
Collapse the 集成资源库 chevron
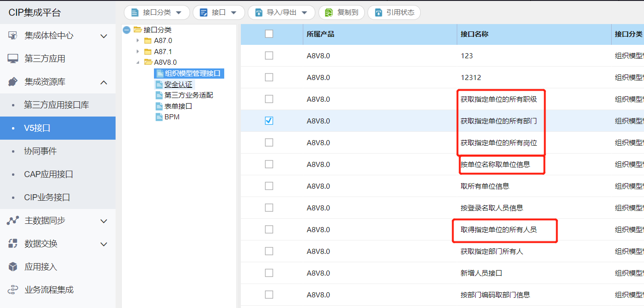(x=104, y=82)
